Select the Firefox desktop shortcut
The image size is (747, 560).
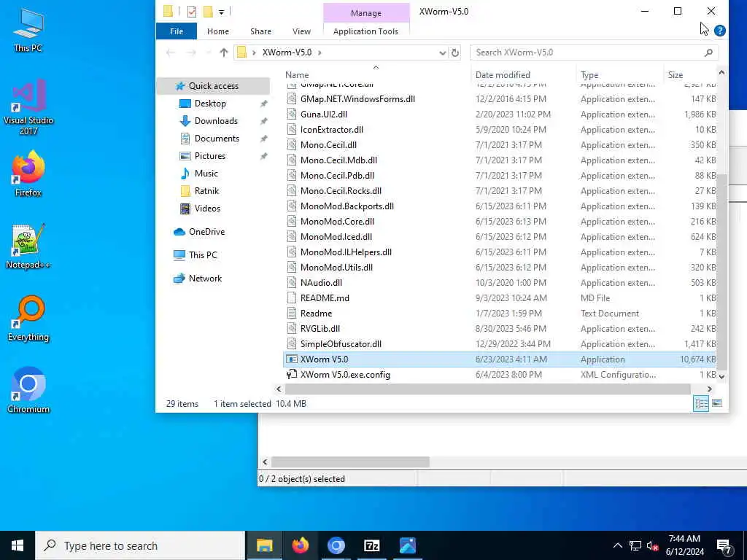tap(28, 174)
